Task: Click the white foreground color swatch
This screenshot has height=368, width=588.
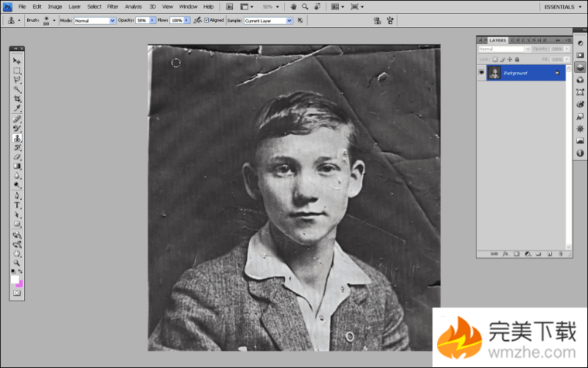Action: pos(15,278)
